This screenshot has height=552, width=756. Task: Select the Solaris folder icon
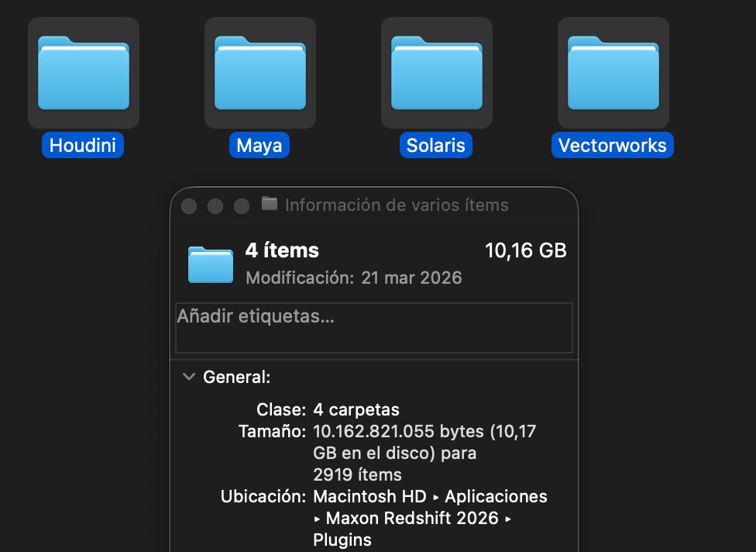[x=436, y=73]
